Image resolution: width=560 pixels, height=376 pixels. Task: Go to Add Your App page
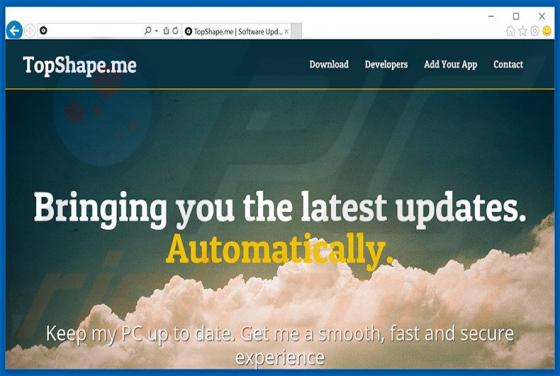(450, 65)
